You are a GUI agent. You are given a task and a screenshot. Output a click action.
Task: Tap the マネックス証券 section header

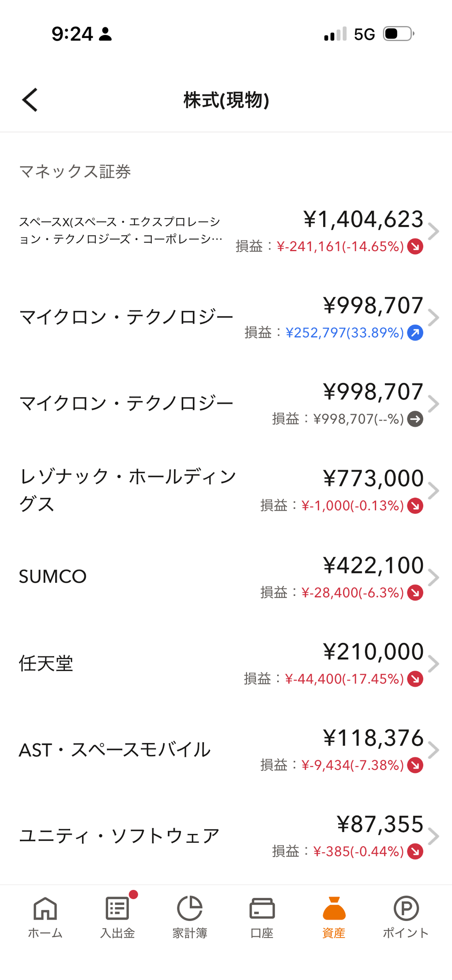75,171
